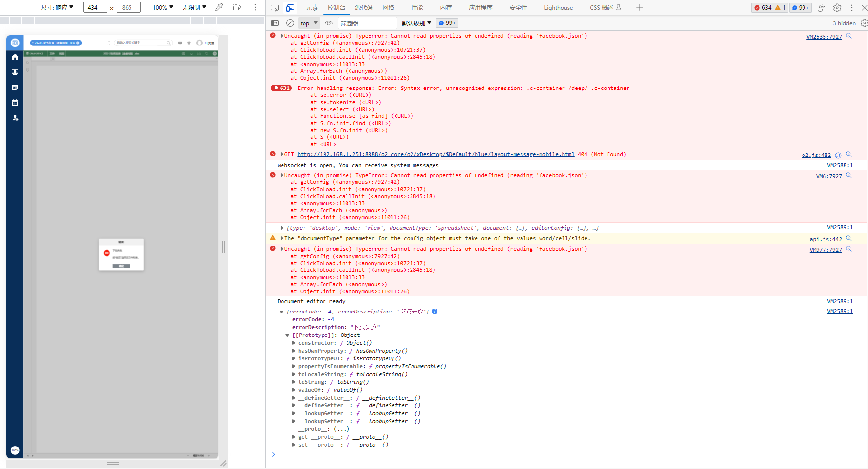
Task: Collapse the errorCode object in the console
Action: (282, 312)
